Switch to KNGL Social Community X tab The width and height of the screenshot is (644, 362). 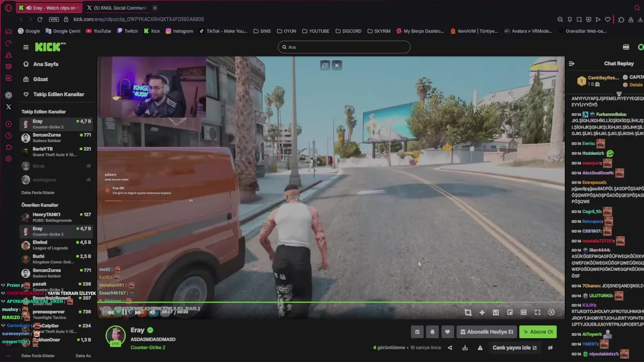[117, 8]
